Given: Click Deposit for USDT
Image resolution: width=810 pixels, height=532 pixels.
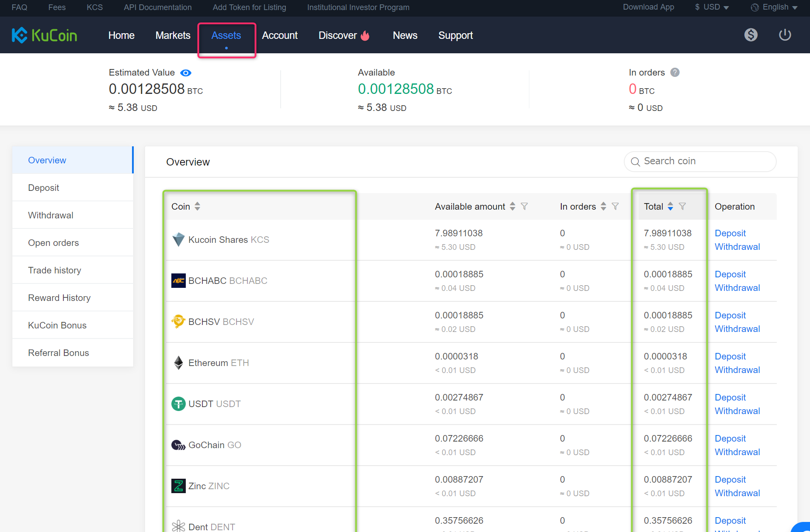Looking at the screenshot, I should (730, 397).
